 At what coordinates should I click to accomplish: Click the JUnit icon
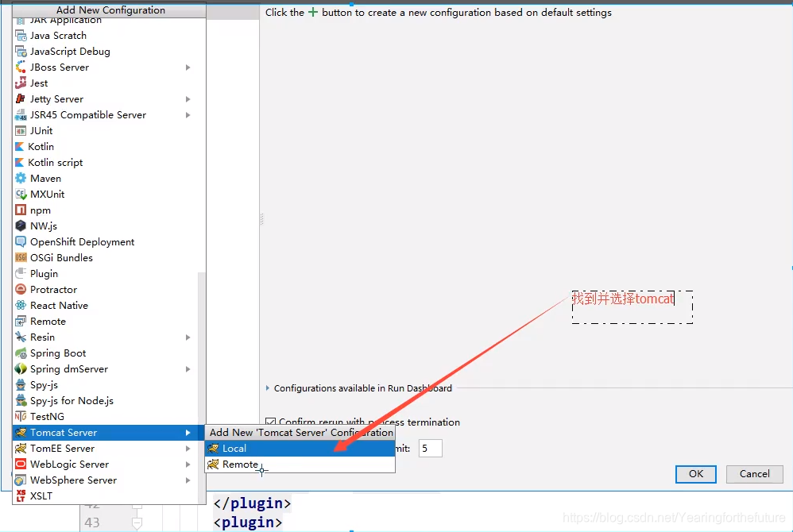[x=21, y=131]
